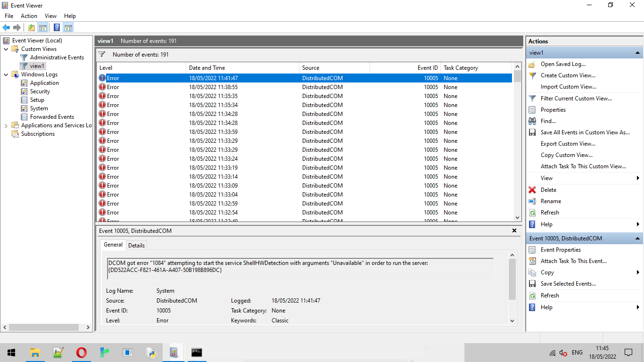Click the Find binoculars icon
This screenshot has width=644, height=362.
[x=532, y=121]
